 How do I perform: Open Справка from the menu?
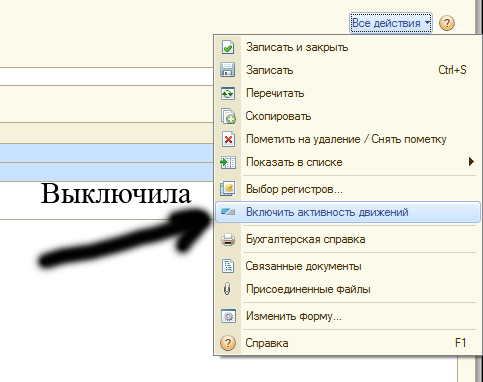(347, 343)
